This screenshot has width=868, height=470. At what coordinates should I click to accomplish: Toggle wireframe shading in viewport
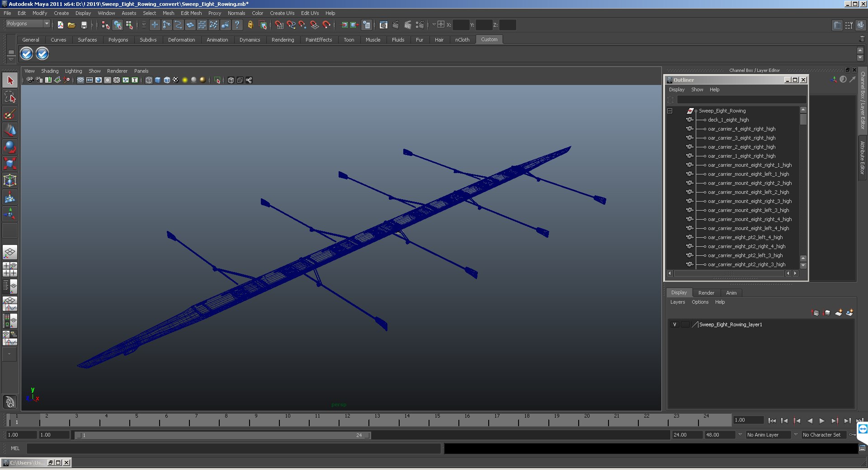[x=149, y=80]
